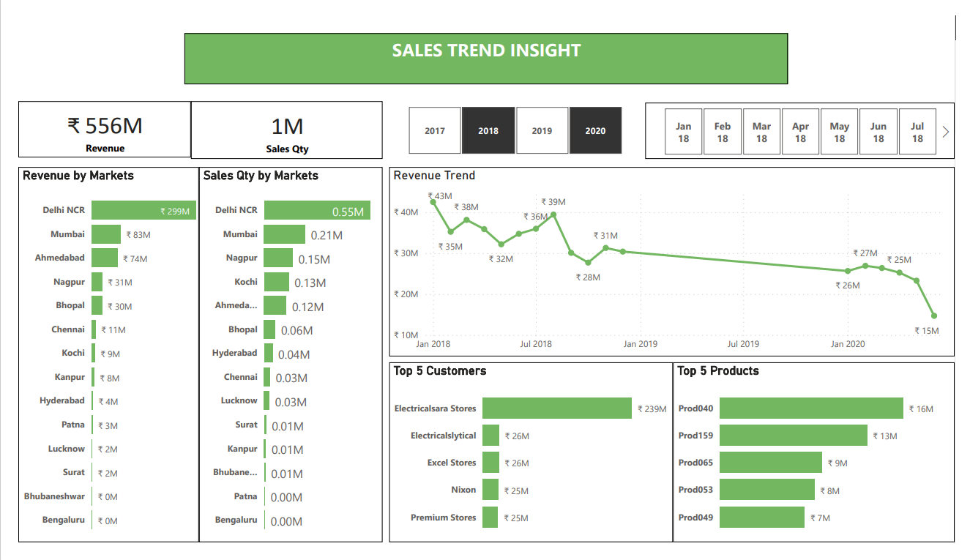Select Ahmedabad bar in Revenue by Markets
Image resolution: width=970 pixels, height=560 pixels.
(105, 258)
